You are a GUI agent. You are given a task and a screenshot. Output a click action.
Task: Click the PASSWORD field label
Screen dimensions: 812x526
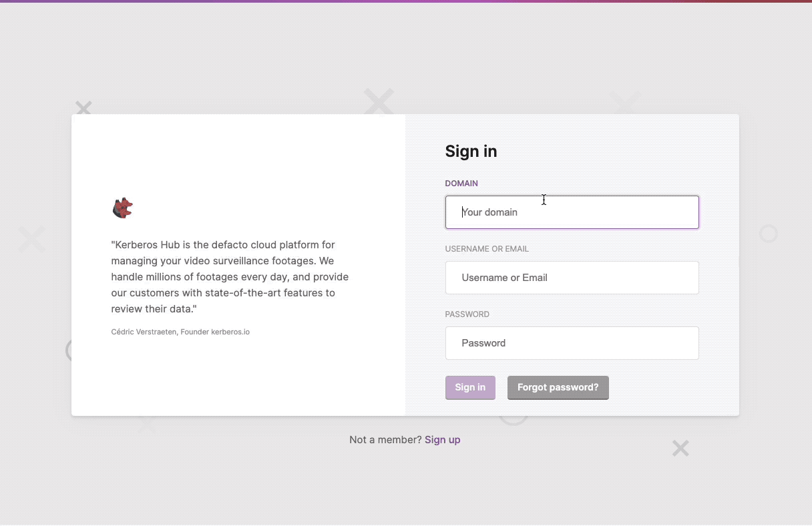[467, 314]
